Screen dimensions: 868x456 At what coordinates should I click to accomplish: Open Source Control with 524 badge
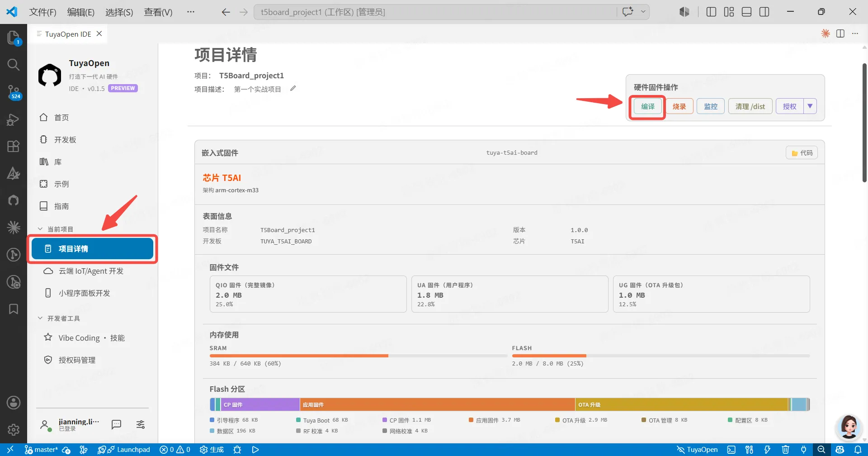14,92
